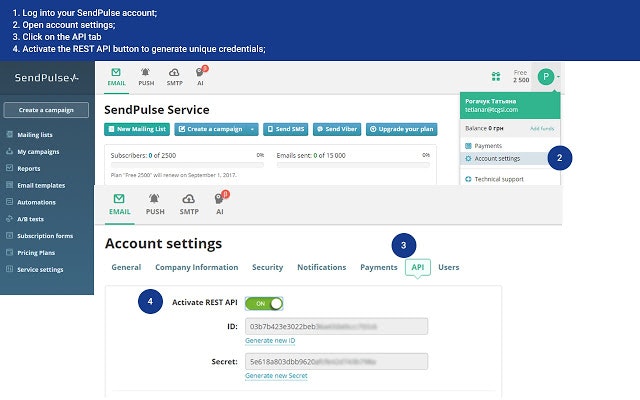Click the Subscribers 0 of 2500 progress bar
The width and height of the screenshot is (640, 400).
187,165
